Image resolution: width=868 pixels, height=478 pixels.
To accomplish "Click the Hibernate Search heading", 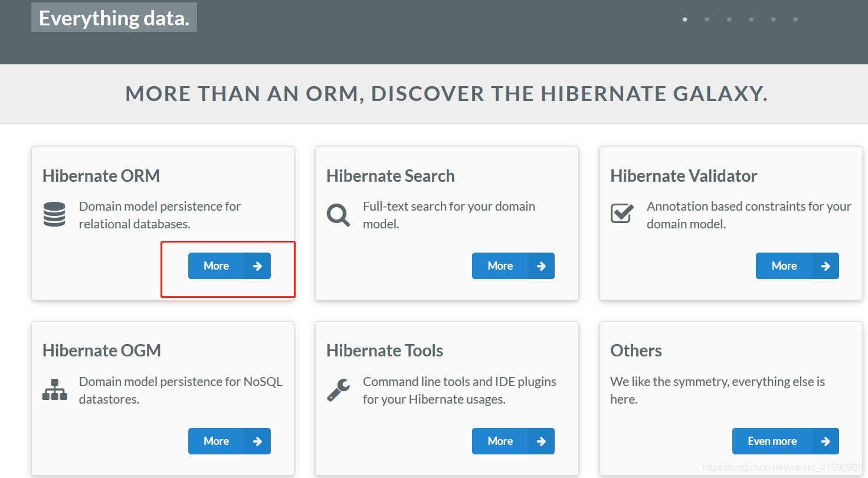I will tap(391, 176).
